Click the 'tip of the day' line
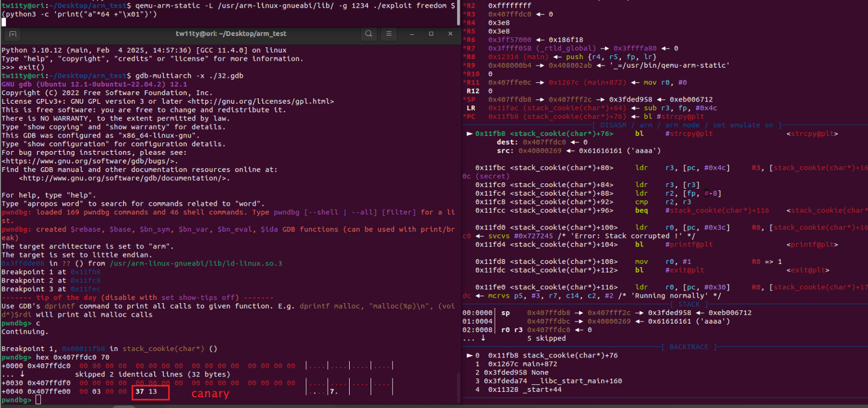 coord(138,298)
